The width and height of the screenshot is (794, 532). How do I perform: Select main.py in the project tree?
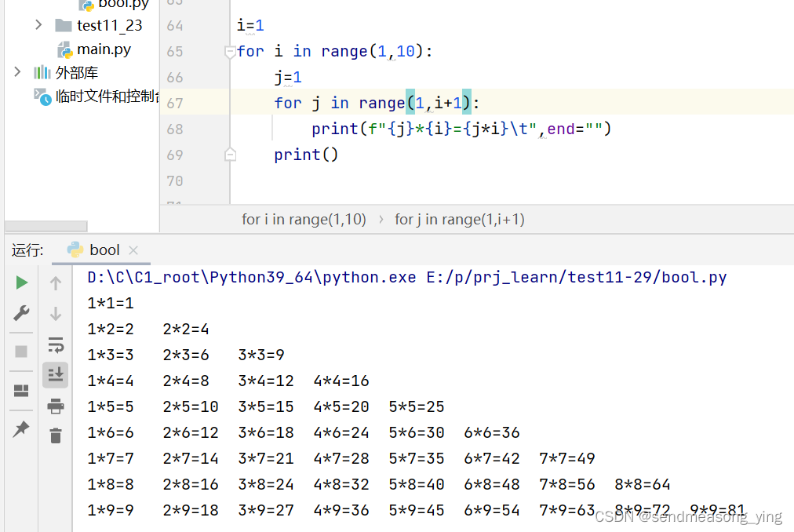tap(102, 49)
